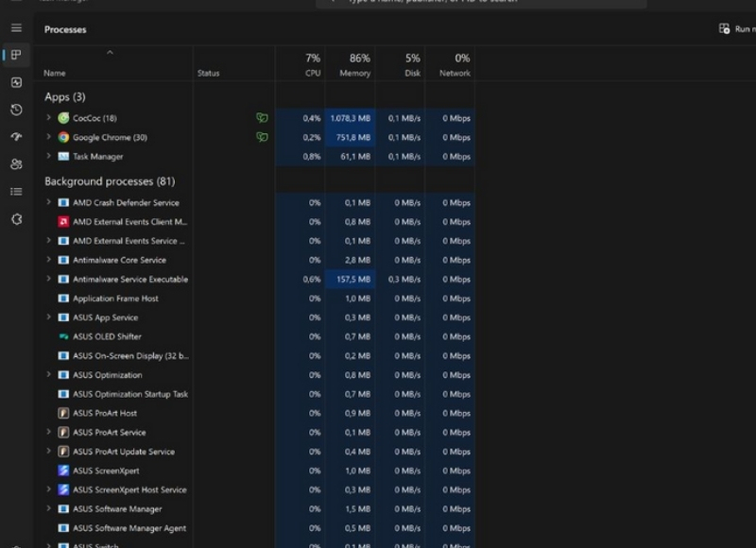Viewport: 756px width, 548px height.
Task: Expand ASUS ScreenXpert Host Service row
Action: [x=48, y=489]
